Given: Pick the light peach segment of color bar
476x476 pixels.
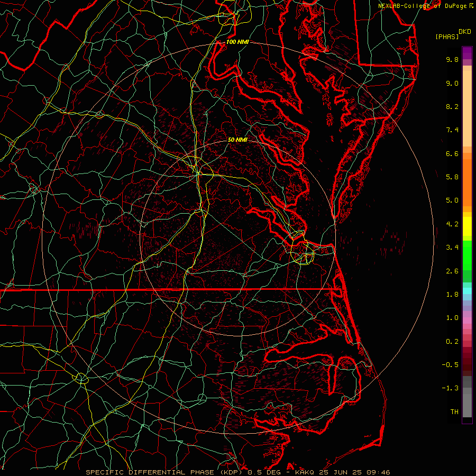Looking at the screenshot, I should pos(467,108).
